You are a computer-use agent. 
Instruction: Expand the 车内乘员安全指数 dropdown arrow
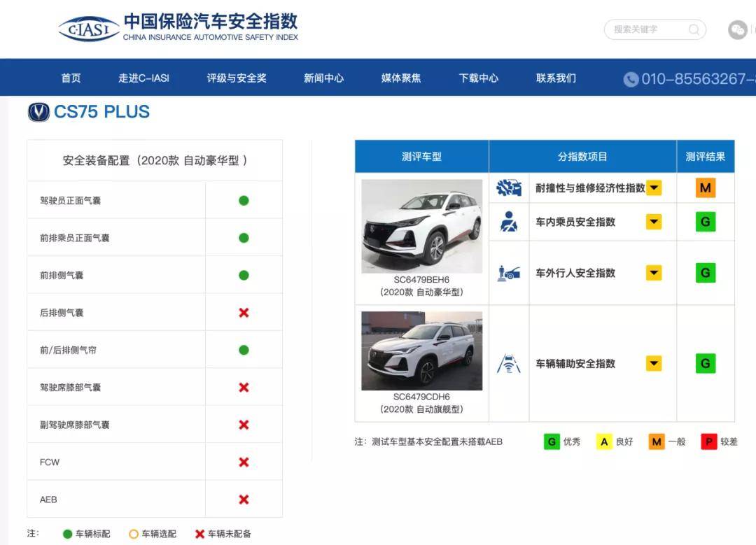654,222
